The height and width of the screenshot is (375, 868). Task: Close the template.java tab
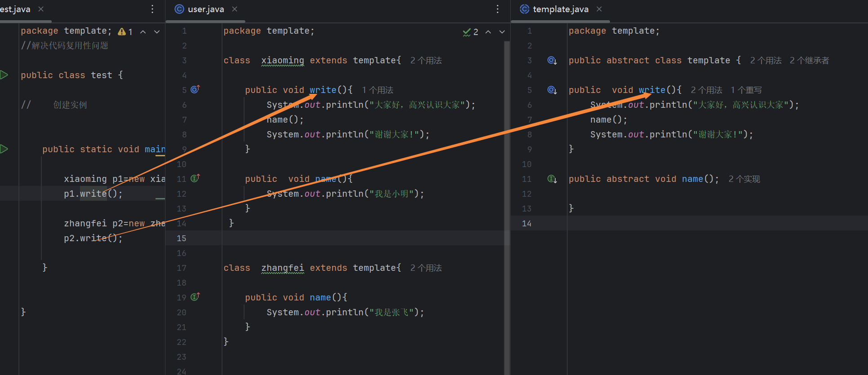pos(599,9)
